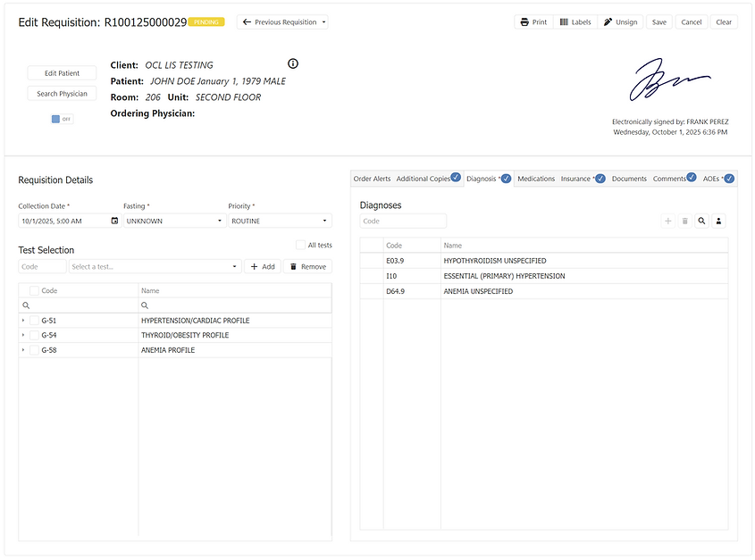Image resolution: width=755 pixels, height=560 pixels.
Task: Print the requisition
Action: tap(533, 22)
